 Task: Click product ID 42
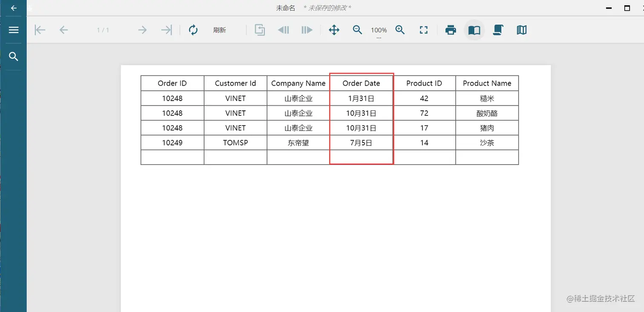point(424,98)
